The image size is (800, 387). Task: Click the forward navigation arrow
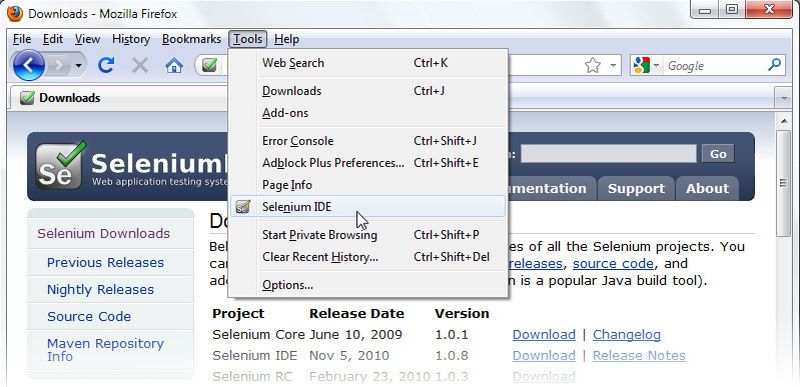click(x=59, y=65)
